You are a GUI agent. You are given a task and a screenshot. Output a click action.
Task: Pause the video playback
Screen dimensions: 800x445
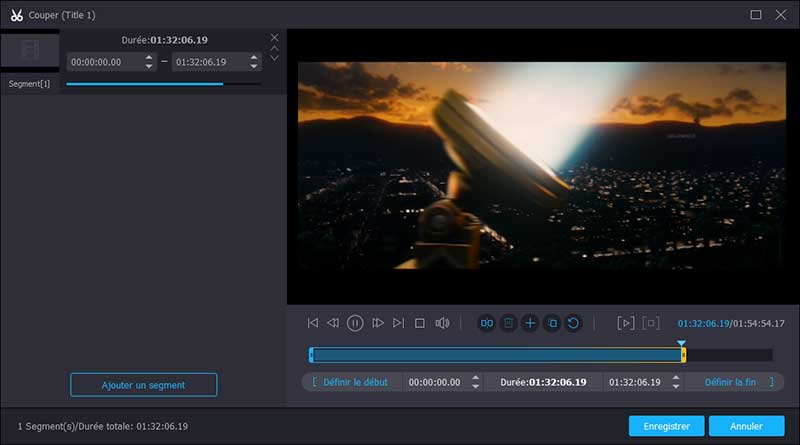point(355,323)
